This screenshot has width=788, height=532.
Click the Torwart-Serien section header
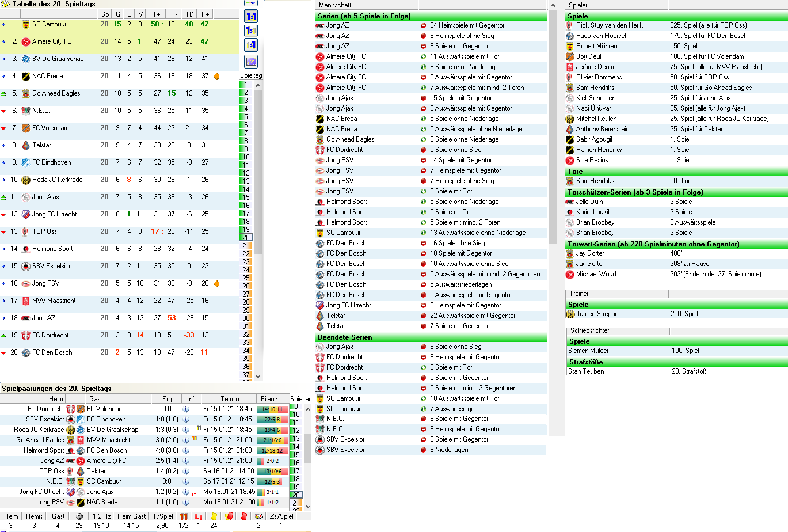676,244
